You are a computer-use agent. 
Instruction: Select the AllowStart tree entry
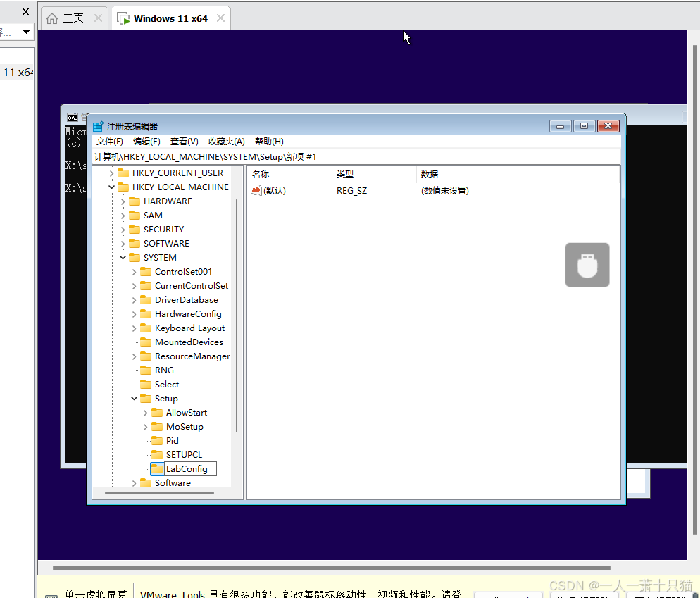187,412
